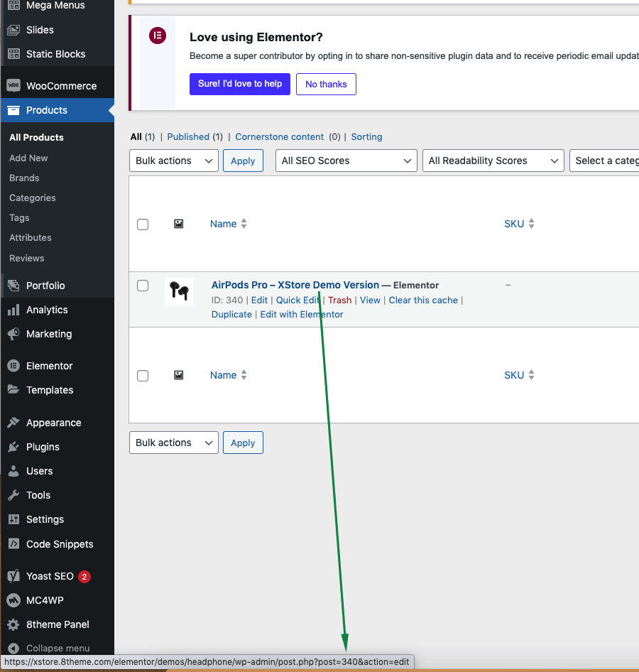Open the All Readability Scores dropdown
639x672 pixels.
click(493, 161)
